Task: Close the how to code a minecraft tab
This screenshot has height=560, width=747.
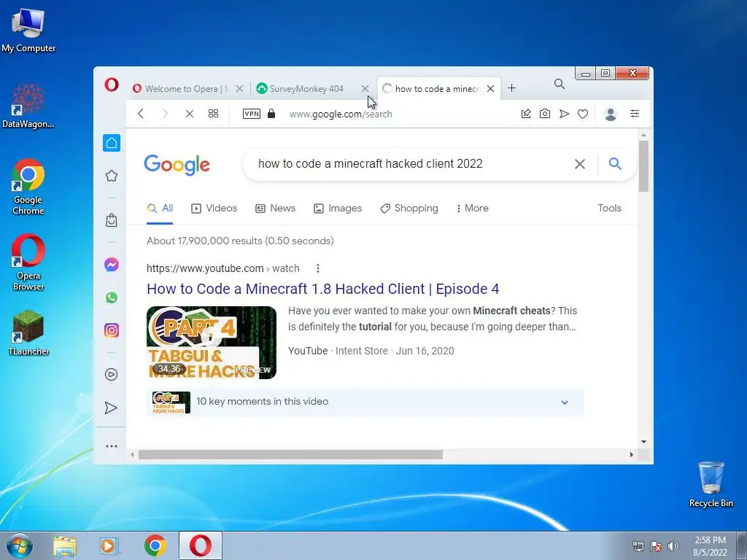Action: 490,88
